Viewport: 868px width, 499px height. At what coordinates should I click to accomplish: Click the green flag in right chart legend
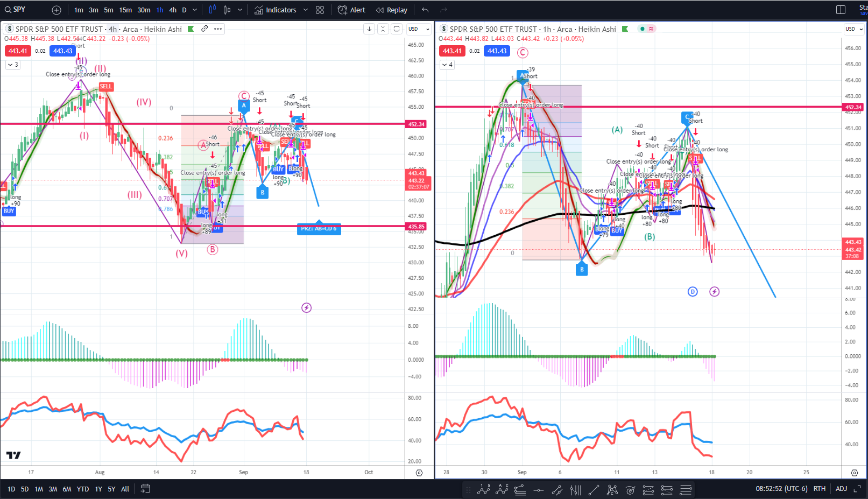point(625,29)
